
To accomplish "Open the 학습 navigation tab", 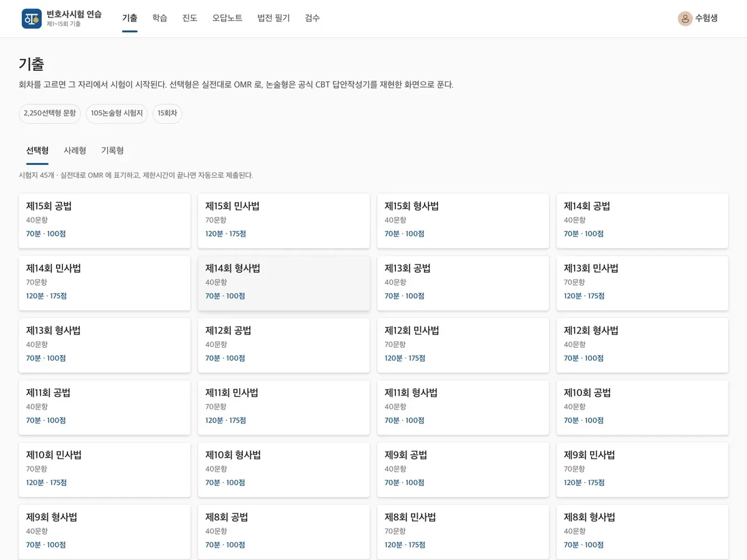I will click(160, 19).
